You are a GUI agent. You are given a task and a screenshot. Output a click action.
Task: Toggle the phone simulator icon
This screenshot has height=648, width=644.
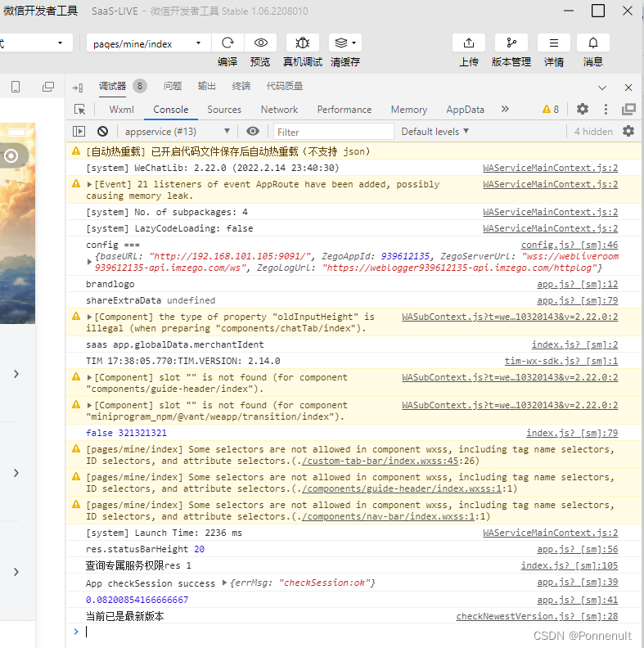point(16,87)
